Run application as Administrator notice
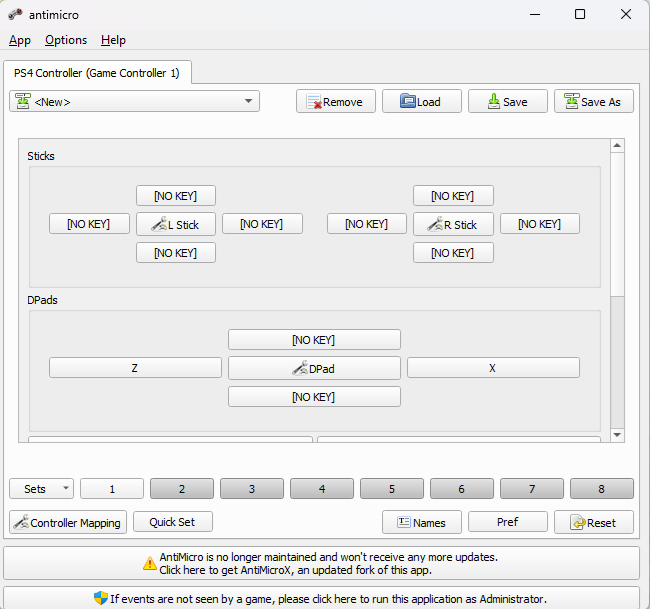 pyautogui.click(x=321, y=599)
